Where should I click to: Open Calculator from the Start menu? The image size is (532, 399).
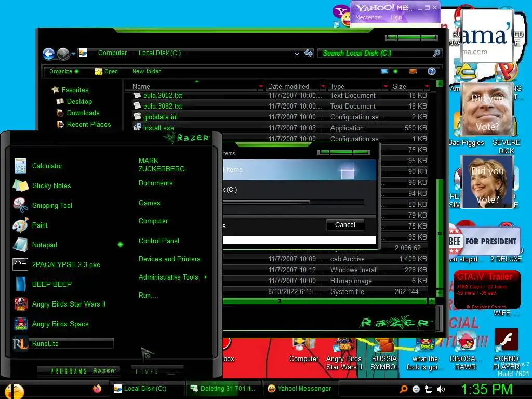point(47,166)
